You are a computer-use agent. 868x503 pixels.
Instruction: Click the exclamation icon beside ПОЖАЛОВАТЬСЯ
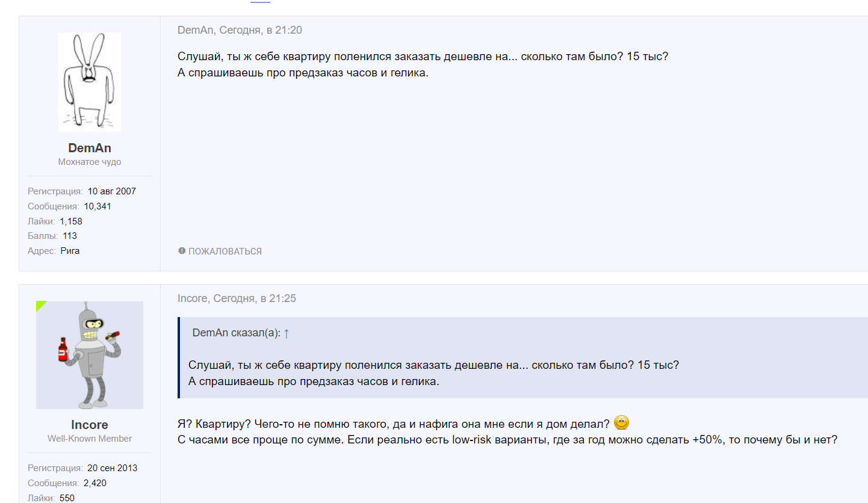point(182,251)
